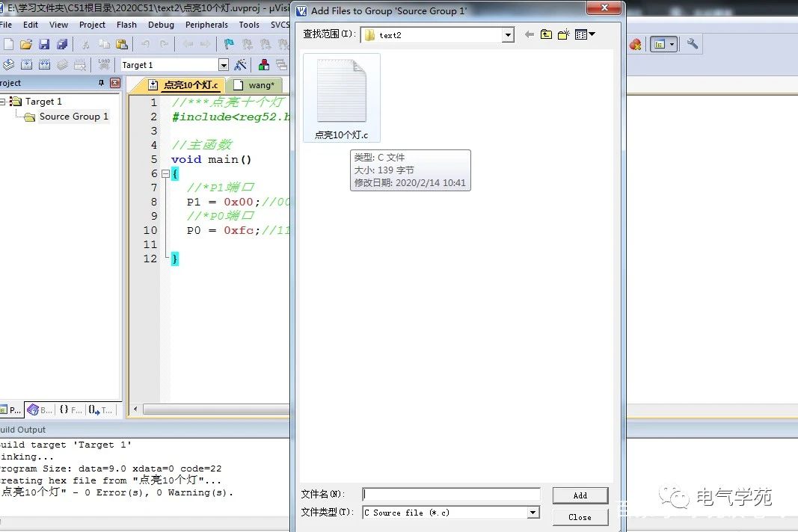Click the Cut scissors icon

pyautogui.click(x=85, y=44)
